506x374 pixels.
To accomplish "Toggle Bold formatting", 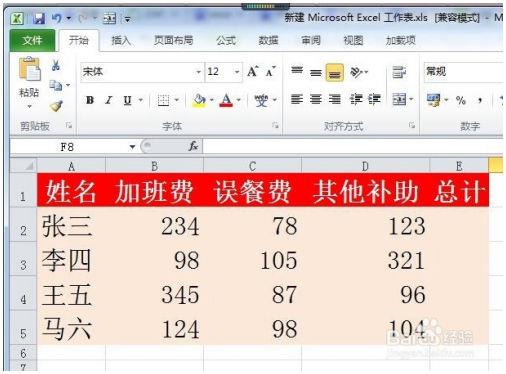I will (90, 100).
